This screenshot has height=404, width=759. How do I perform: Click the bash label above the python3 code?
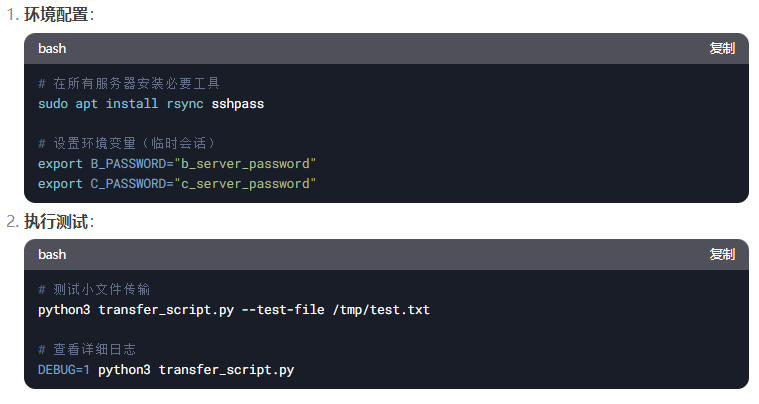pos(52,254)
